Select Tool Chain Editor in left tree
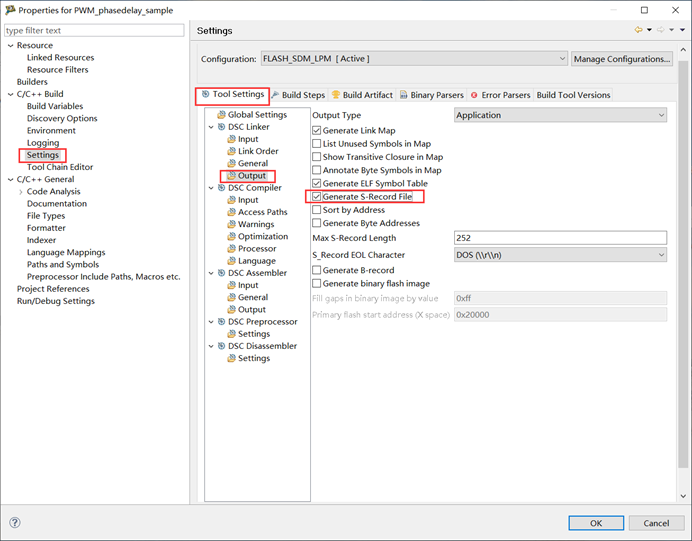The width and height of the screenshot is (692, 541). coord(59,167)
